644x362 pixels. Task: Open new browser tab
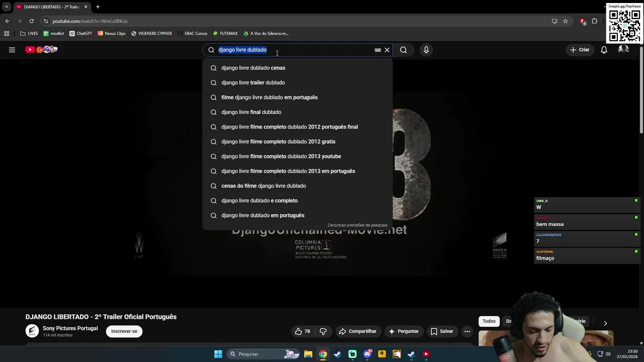tap(98, 7)
